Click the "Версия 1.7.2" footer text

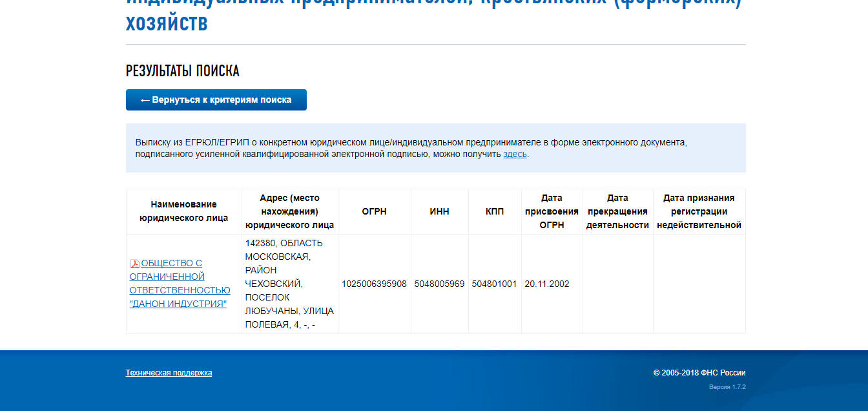click(x=727, y=387)
